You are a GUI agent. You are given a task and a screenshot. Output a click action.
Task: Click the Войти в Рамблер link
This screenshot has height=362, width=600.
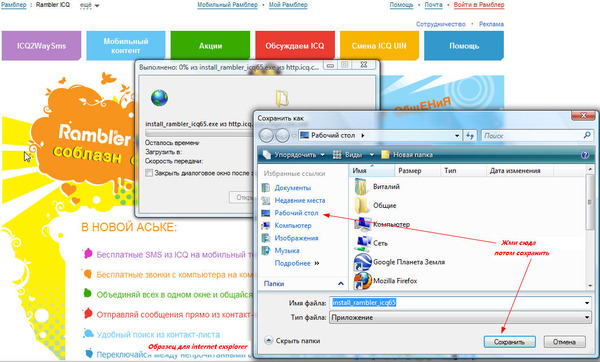479,5
